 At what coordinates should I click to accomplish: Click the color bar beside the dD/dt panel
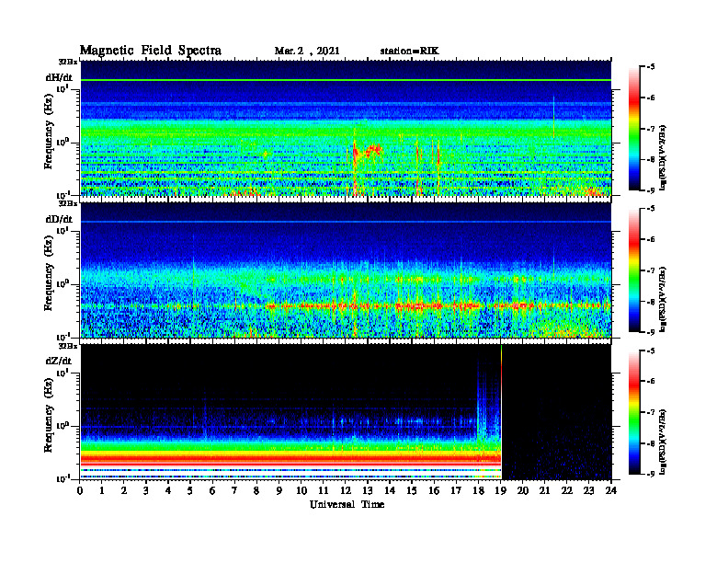tap(634, 270)
